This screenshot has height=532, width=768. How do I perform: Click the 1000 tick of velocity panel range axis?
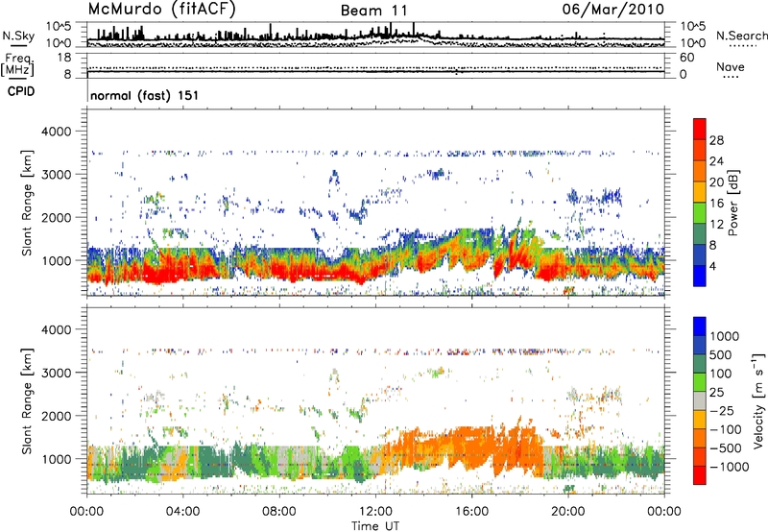coord(56,459)
